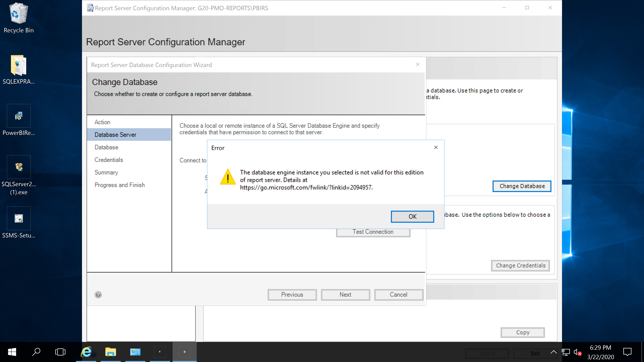Click OK in the Error dialog
The width and height of the screenshot is (644, 362).
coord(412,216)
